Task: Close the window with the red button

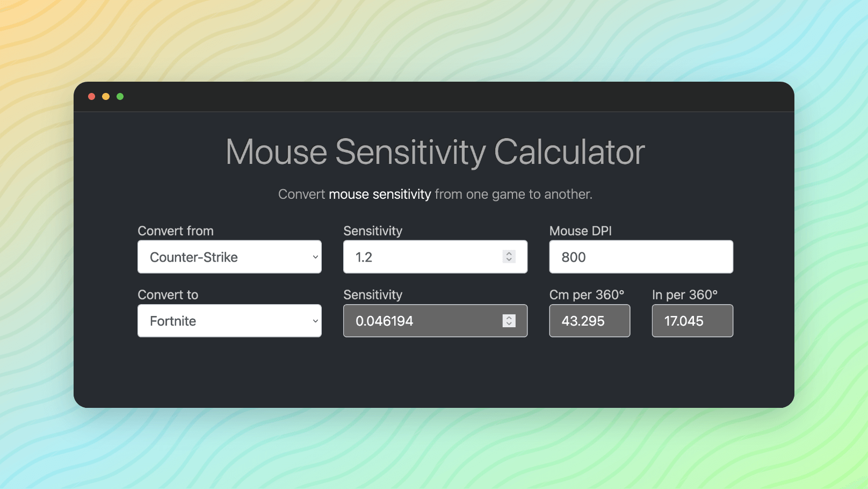Action: click(92, 97)
